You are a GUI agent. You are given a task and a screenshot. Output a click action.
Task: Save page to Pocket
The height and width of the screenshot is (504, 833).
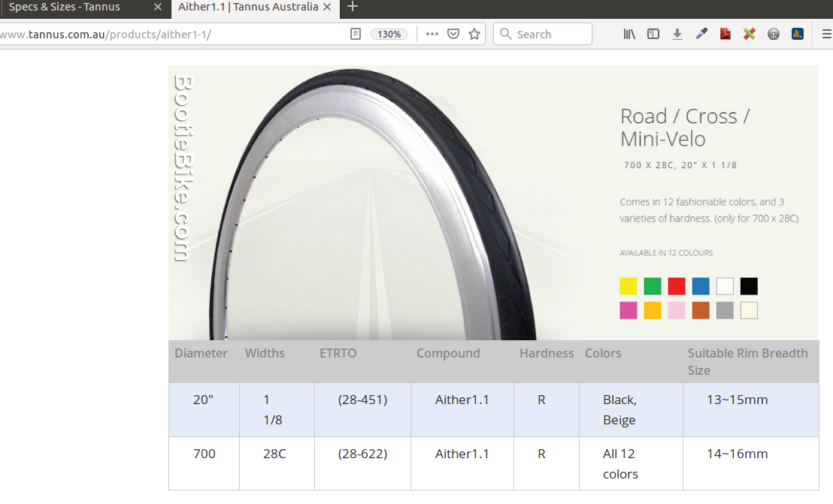coord(453,34)
